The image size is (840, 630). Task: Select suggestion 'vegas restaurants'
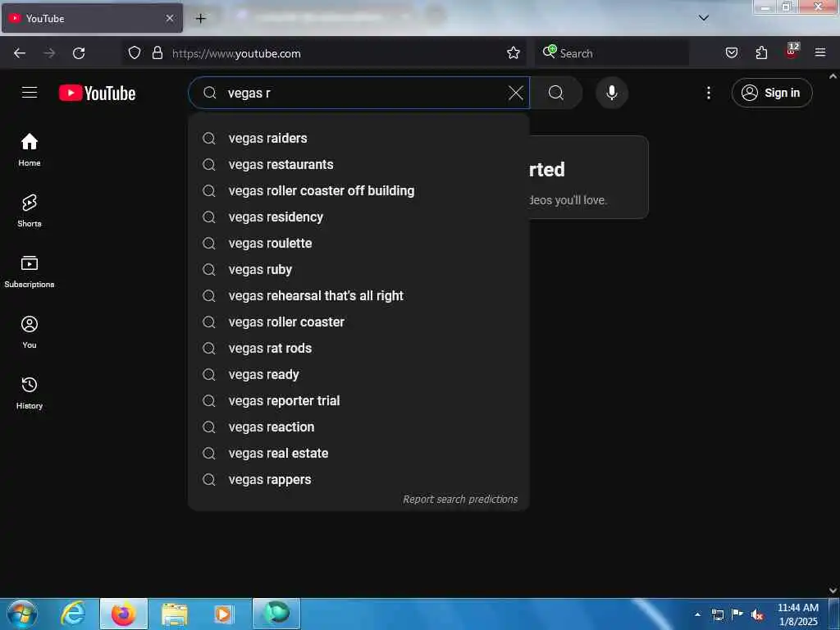click(358, 164)
